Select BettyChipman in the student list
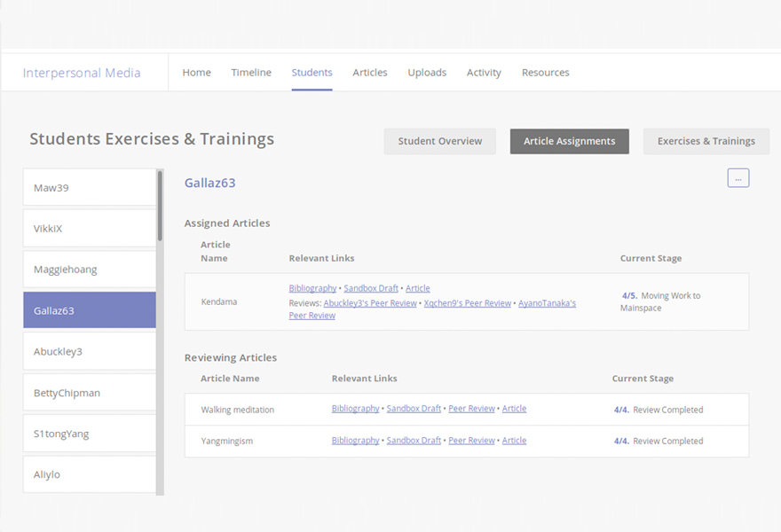Screen dimensions: 781x532 (x=90, y=393)
